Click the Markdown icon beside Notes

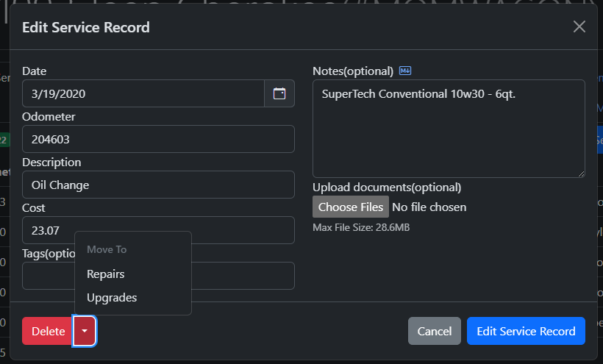tap(405, 71)
